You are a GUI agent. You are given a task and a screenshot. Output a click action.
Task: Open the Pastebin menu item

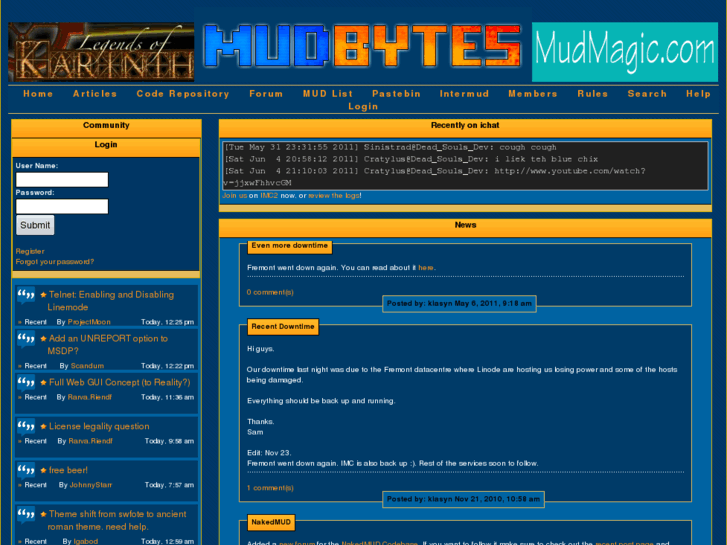[396, 94]
